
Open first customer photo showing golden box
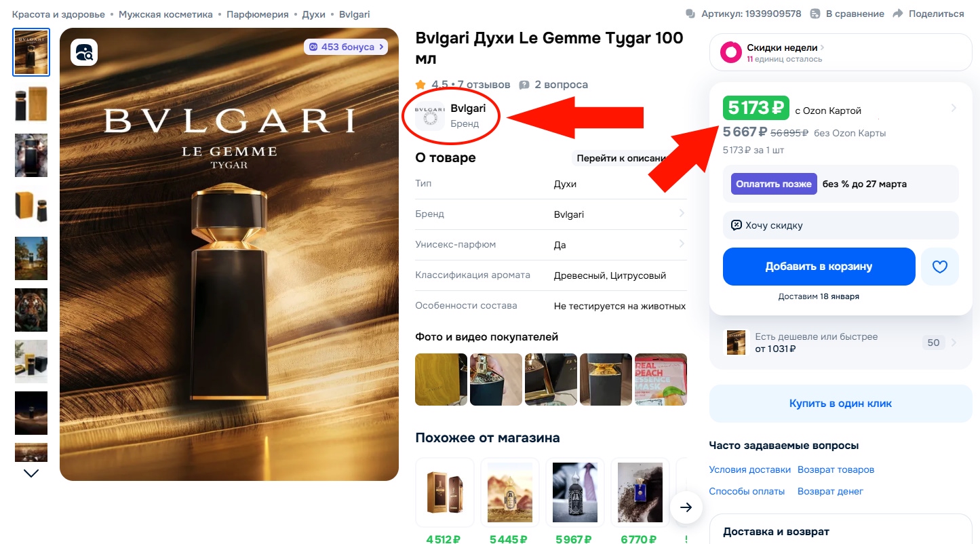coord(441,380)
